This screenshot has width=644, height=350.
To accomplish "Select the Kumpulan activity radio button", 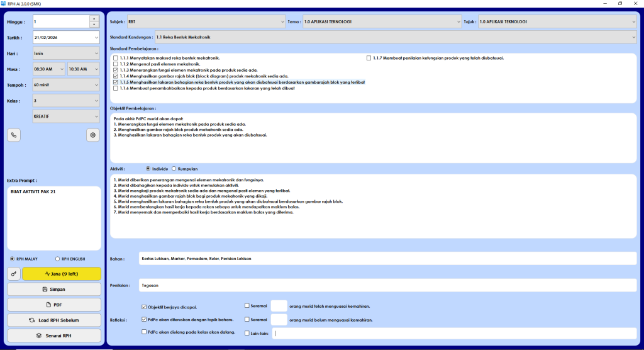I will [x=174, y=169].
